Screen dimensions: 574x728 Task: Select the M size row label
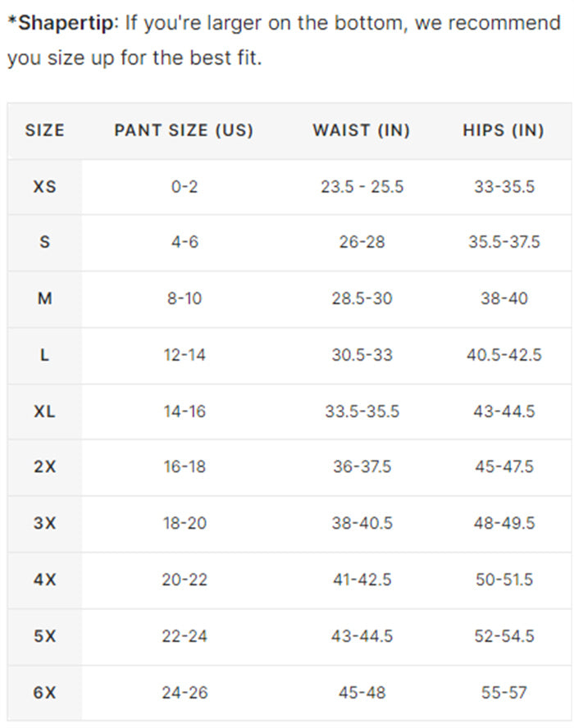pos(44,299)
